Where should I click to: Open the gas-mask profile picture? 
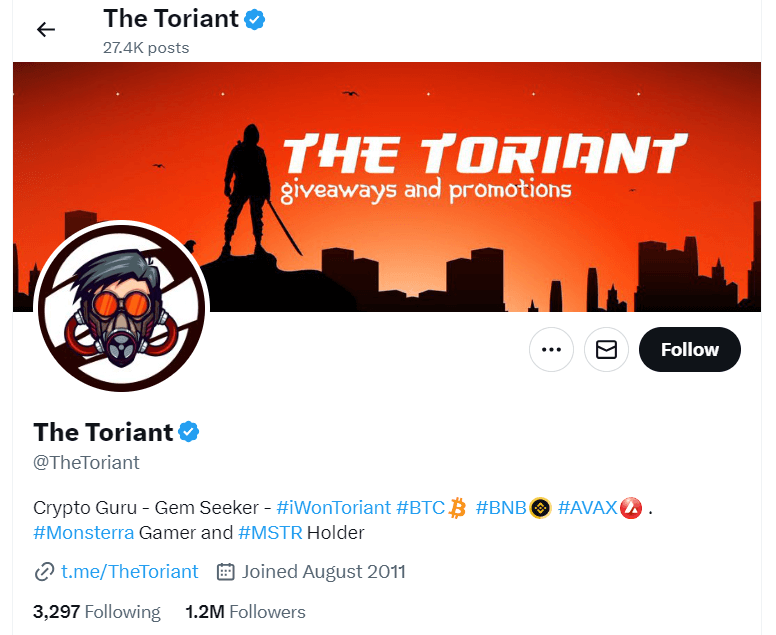121,307
